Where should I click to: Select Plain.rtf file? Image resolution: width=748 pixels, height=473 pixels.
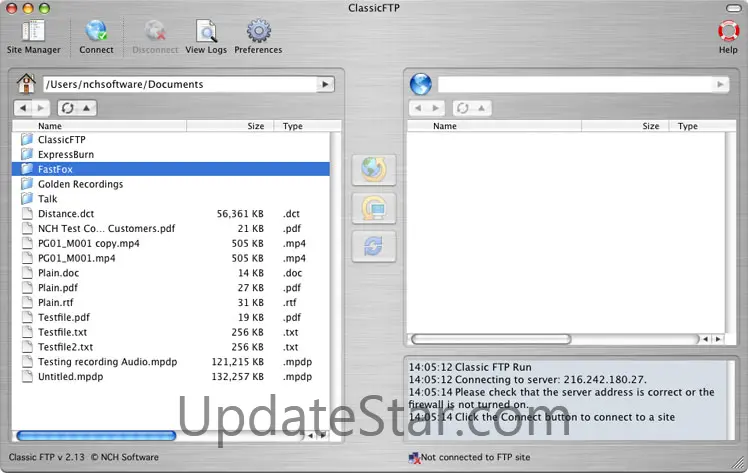tap(171, 302)
